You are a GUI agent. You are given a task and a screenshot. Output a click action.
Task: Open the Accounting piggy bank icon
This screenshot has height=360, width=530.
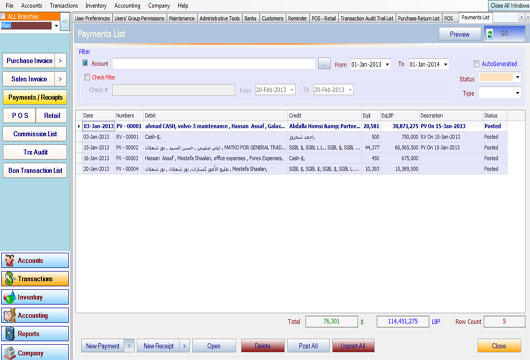click(9, 315)
